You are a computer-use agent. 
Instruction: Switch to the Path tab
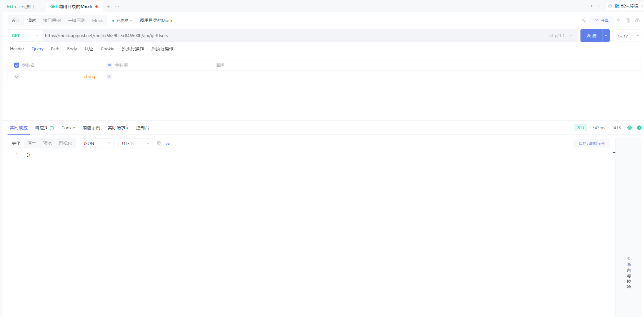click(55, 49)
